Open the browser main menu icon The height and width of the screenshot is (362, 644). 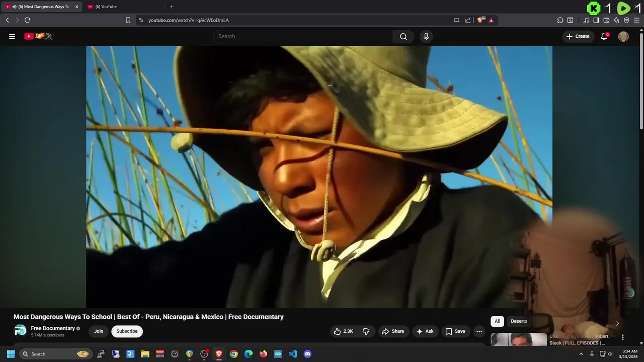[x=636, y=20]
